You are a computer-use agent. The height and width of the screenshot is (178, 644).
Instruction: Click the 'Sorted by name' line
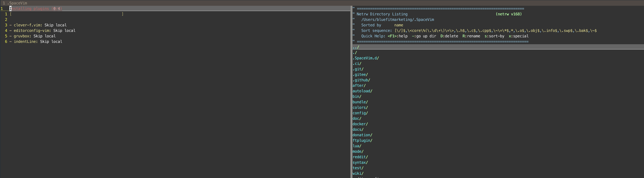coord(382,25)
